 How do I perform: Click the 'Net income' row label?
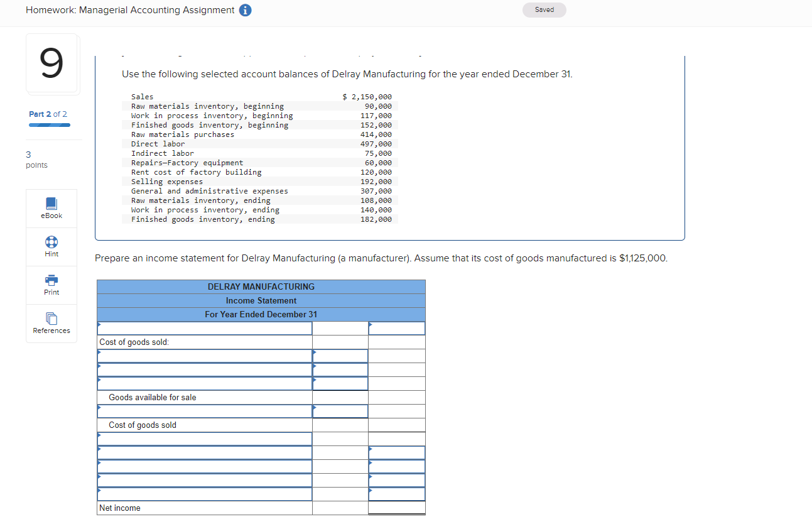(120, 508)
